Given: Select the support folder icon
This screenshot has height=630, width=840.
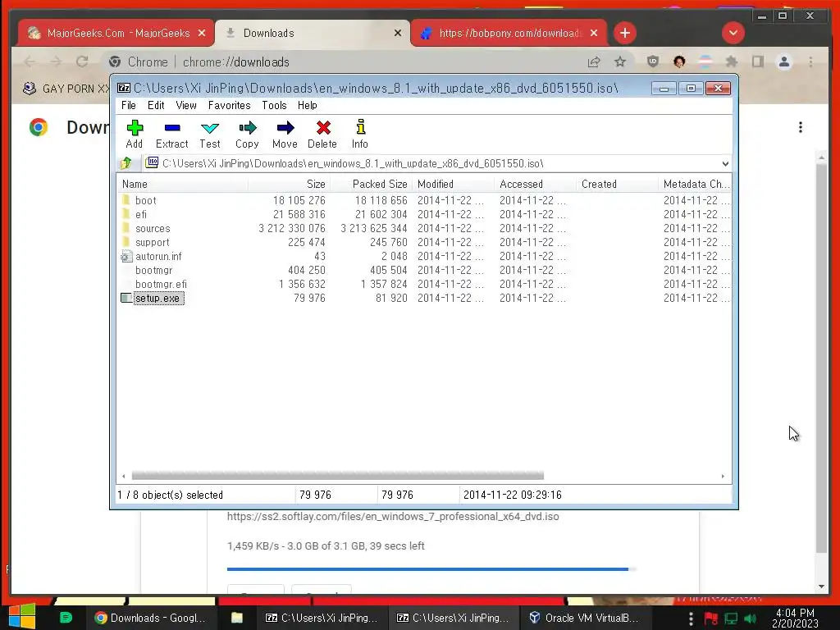Looking at the screenshot, I should 126,242.
